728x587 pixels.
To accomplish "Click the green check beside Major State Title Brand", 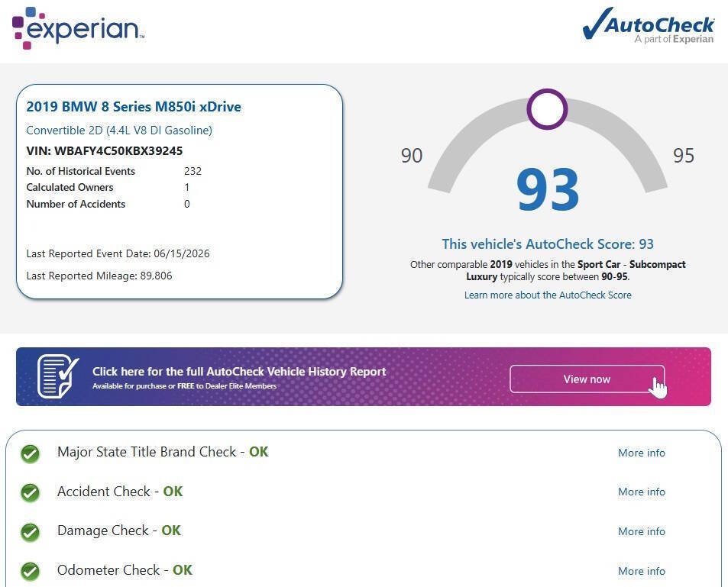I will [31, 453].
